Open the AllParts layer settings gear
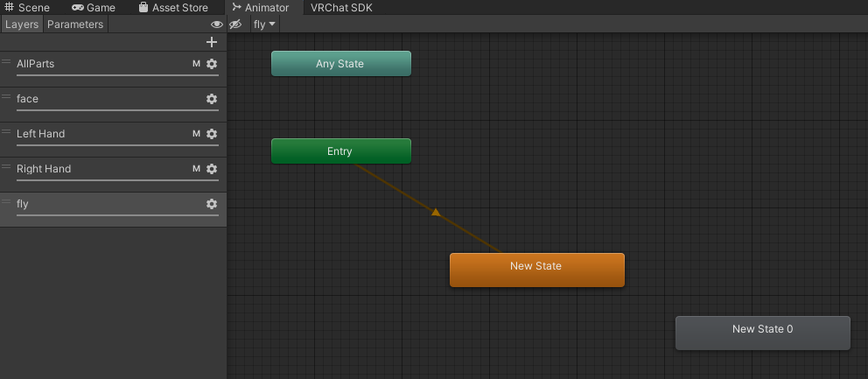This screenshot has width=868, height=379. (x=212, y=64)
